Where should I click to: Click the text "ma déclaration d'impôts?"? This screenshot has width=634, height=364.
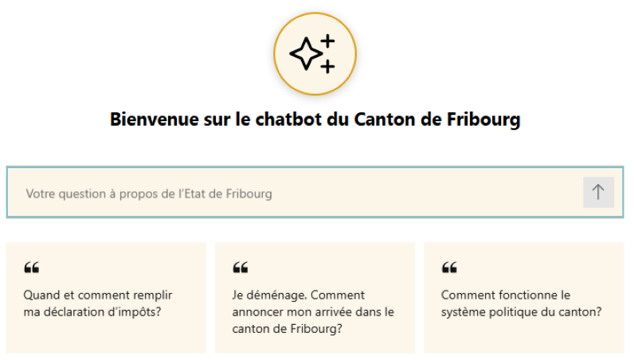92,312
